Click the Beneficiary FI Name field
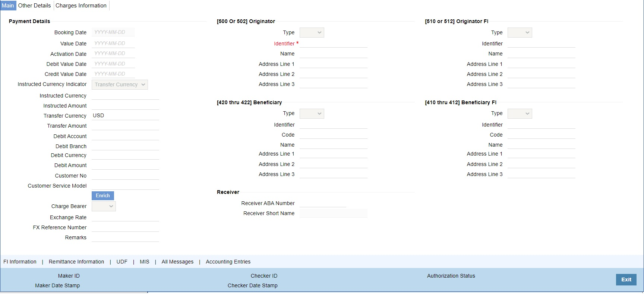The width and height of the screenshot is (644, 294). point(542,145)
